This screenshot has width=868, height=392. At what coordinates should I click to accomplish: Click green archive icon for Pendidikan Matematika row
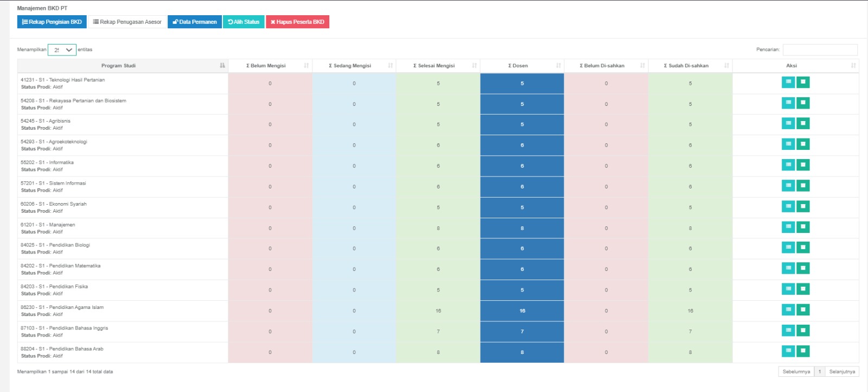[803, 268]
